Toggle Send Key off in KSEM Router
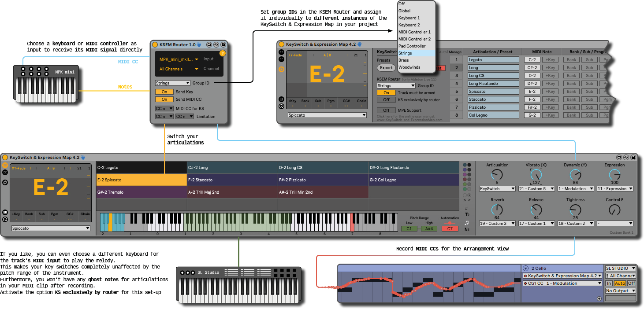This screenshot has width=644, height=309. coord(164,92)
